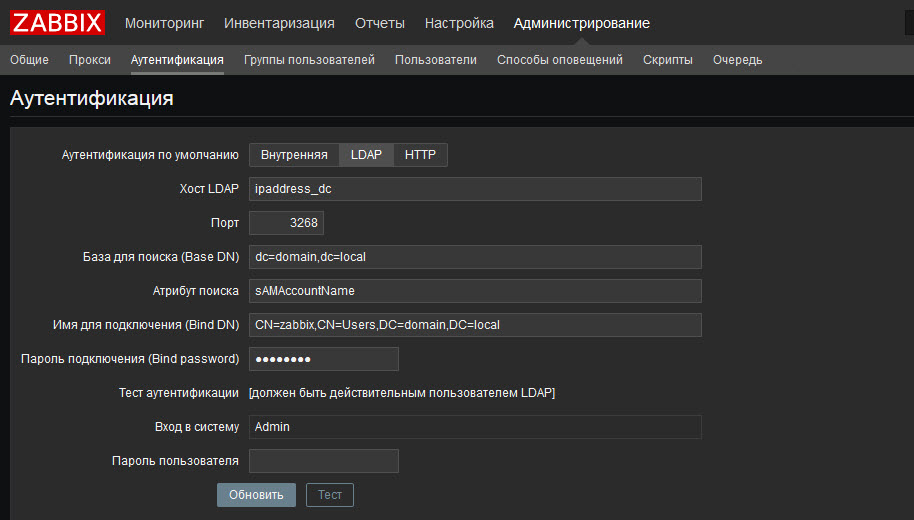Image resolution: width=914 pixels, height=520 pixels.
Task: Click the ZABBIX logo
Action: (x=57, y=23)
